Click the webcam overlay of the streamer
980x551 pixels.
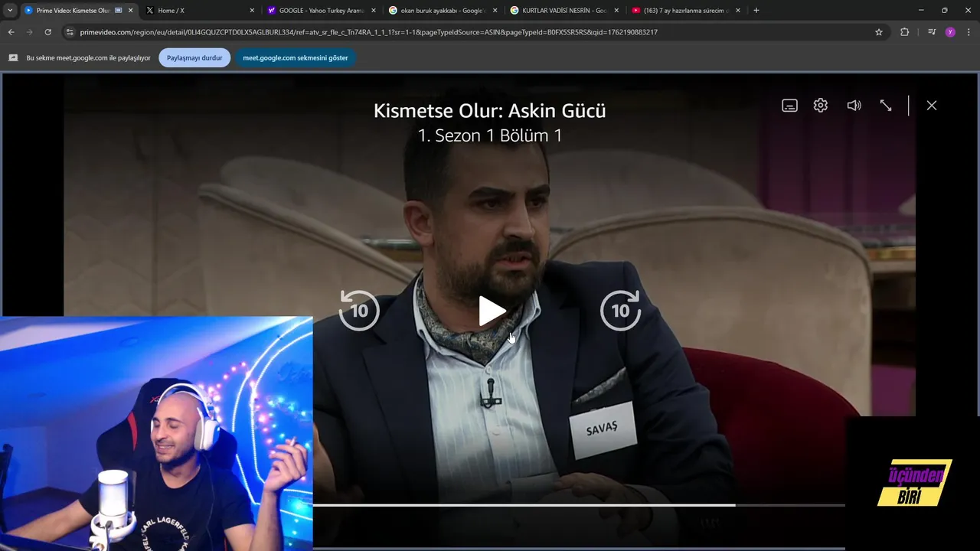156,433
